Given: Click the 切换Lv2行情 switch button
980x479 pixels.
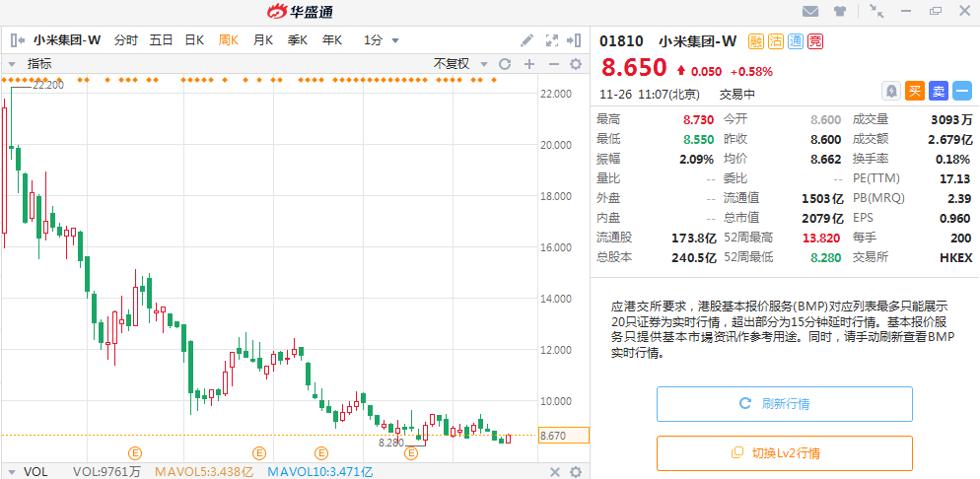Looking at the screenshot, I should 785,453.
